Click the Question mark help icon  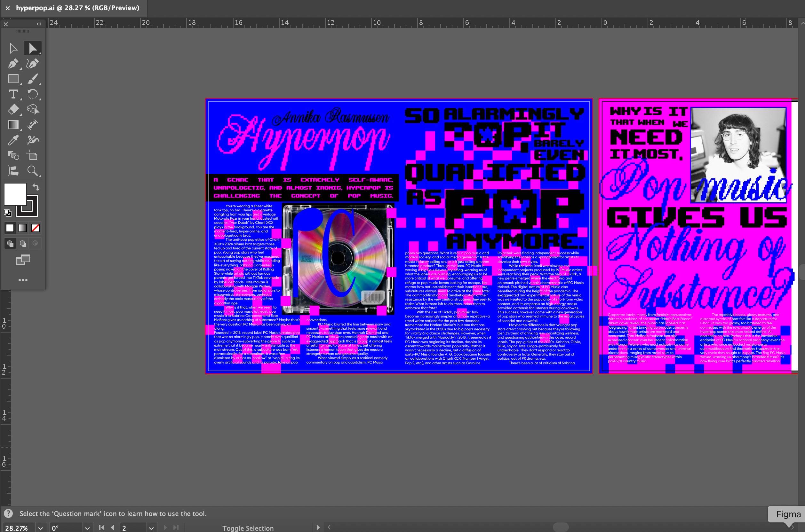click(x=8, y=513)
